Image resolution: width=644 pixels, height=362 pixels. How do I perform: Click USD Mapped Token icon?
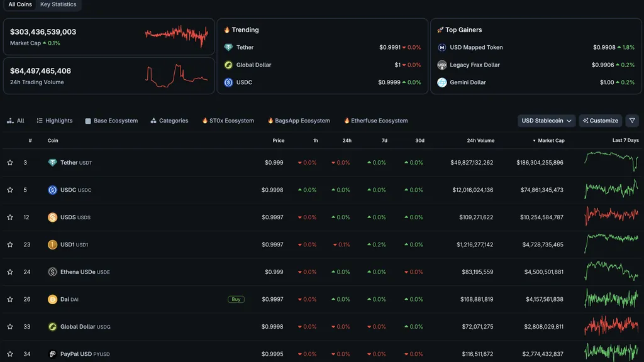point(442,47)
